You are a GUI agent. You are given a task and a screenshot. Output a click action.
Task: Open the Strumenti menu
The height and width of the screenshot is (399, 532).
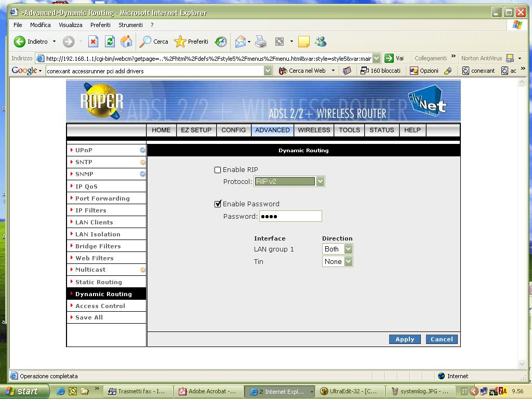coord(130,25)
